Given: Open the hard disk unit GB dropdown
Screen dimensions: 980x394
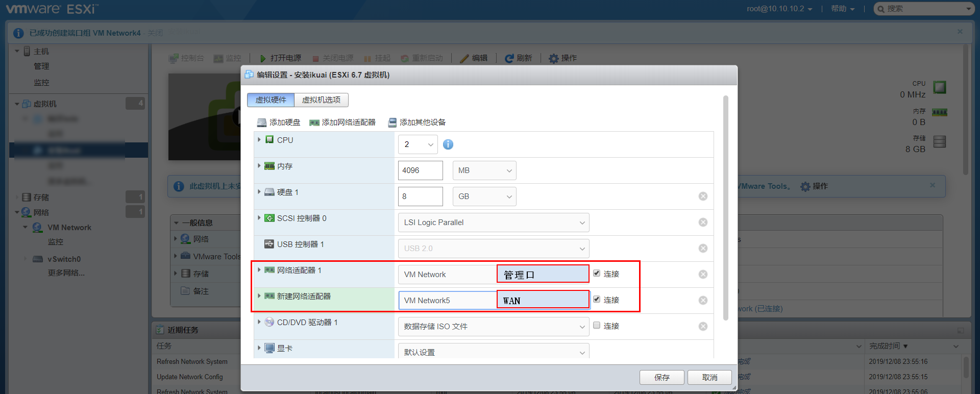Looking at the screenshot, I should (484, 196).
